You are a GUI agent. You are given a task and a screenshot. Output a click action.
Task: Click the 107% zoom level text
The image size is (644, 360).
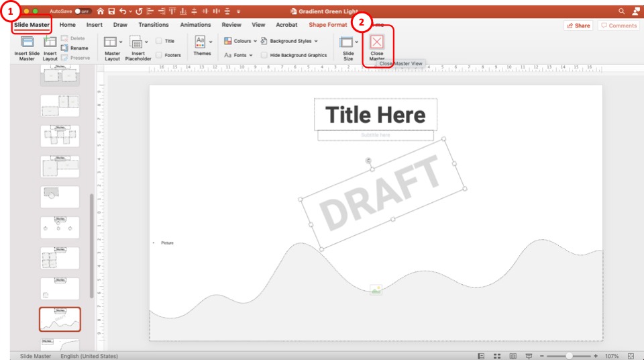(x=612, y=356)
